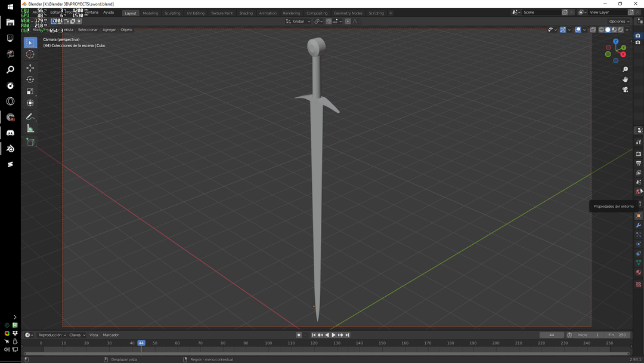Image resolution: width=644 pixels, height=363 pixels.
Task: Open the Objeto menu
Action: click(x=126, y=29)
